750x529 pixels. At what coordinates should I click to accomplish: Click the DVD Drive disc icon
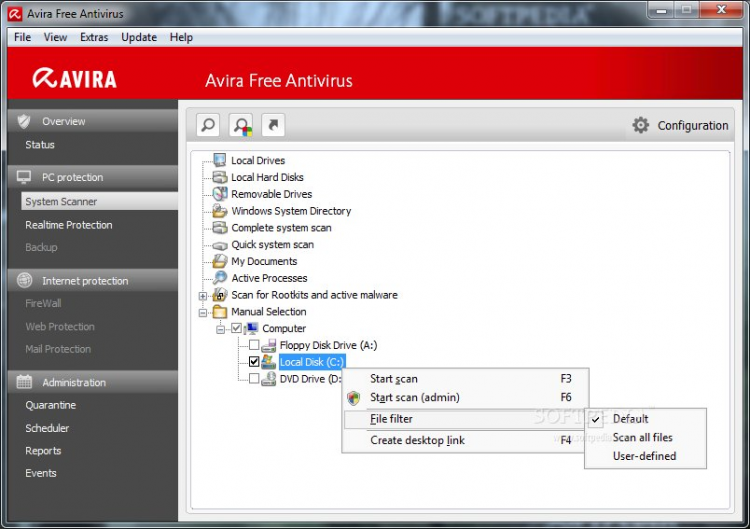pyautogui.click(x=269, y=379)
